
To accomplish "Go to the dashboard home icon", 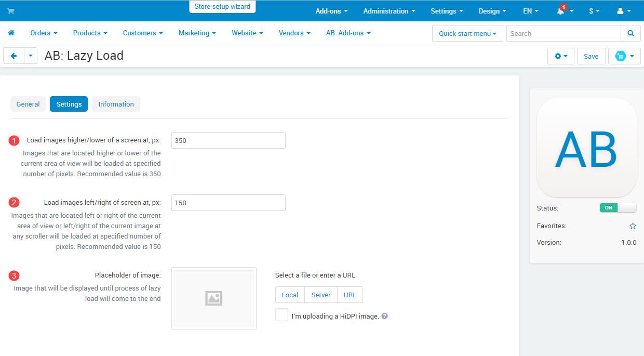I will click(11, 33).
